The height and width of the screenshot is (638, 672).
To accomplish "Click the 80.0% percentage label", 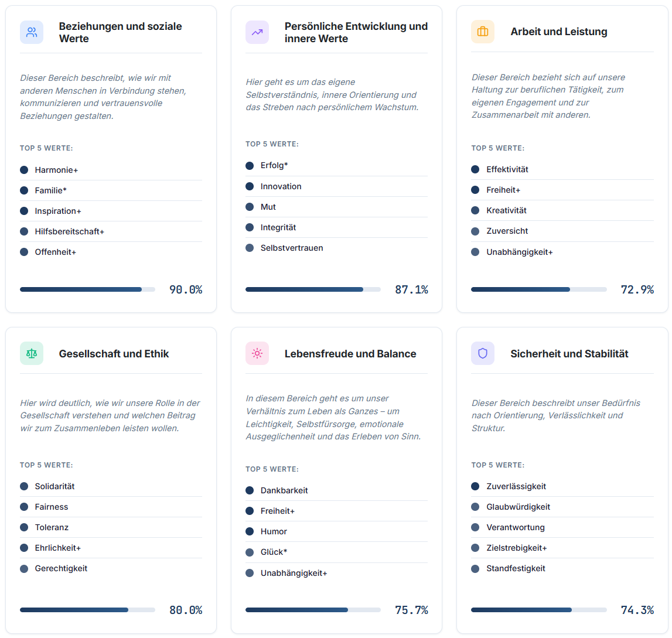I will click(186, 610).
